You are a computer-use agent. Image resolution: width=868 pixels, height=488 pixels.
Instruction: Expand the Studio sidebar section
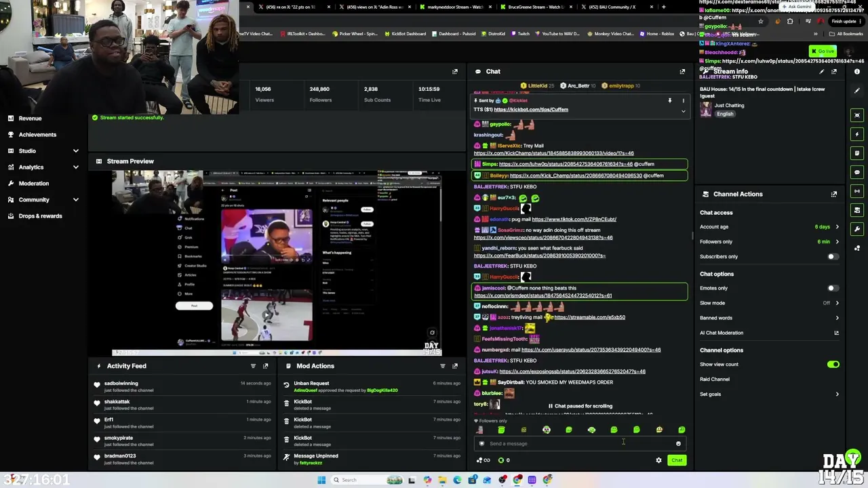coord(75,150)
